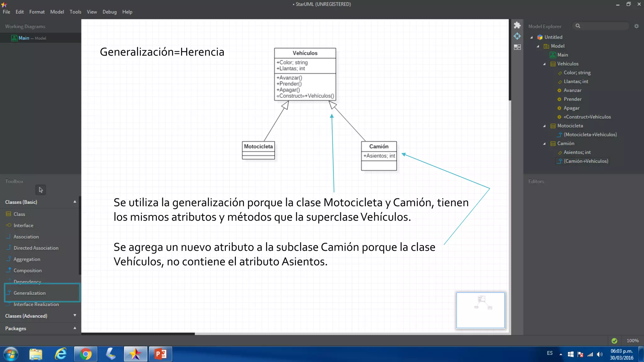
Task: Collapse the Untitled project node
Action: pos(531,37)
